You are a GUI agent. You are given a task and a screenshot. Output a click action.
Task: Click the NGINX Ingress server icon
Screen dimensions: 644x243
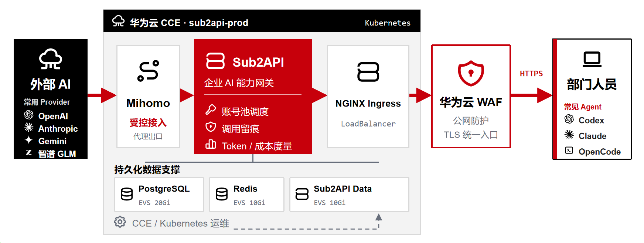pyautogui.click(x=368, y=72)
